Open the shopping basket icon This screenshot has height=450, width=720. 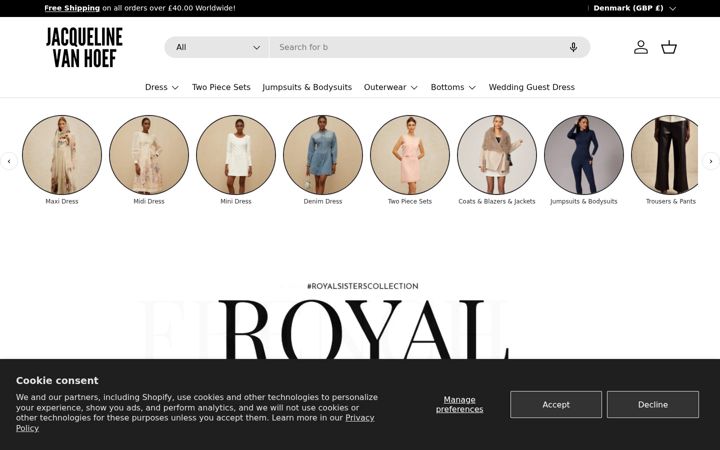tap(669, 47)
